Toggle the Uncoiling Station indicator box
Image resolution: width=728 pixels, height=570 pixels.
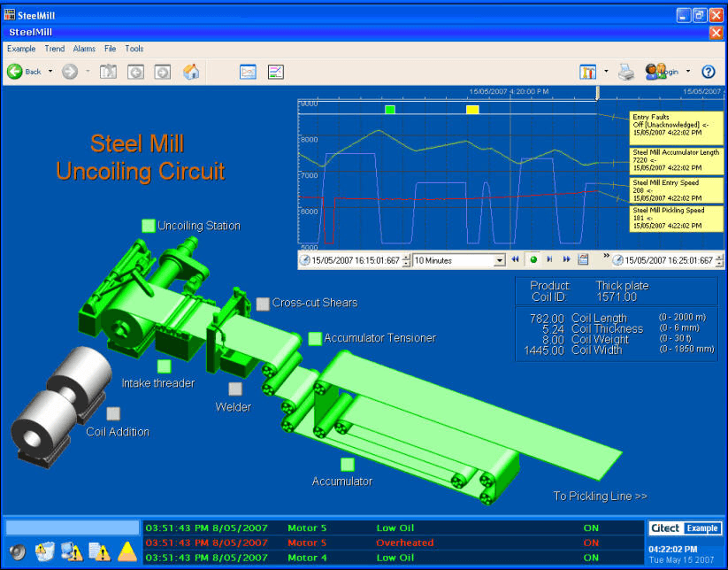point(148,226)
